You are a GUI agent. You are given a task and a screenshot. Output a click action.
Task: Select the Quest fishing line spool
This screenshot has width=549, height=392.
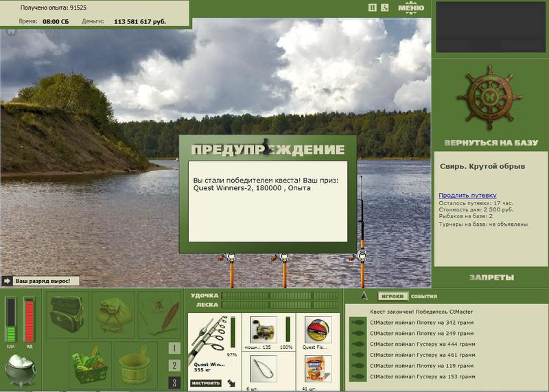coord(318,330)
